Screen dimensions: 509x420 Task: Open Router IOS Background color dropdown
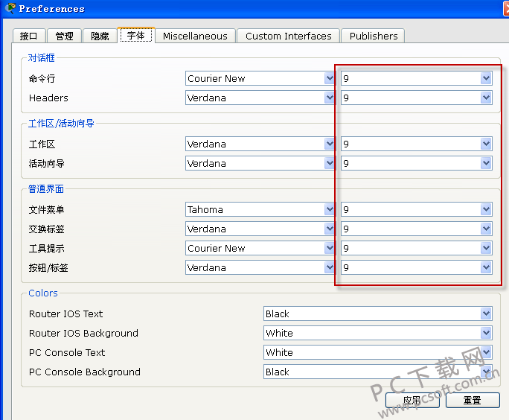click(378, 333)
